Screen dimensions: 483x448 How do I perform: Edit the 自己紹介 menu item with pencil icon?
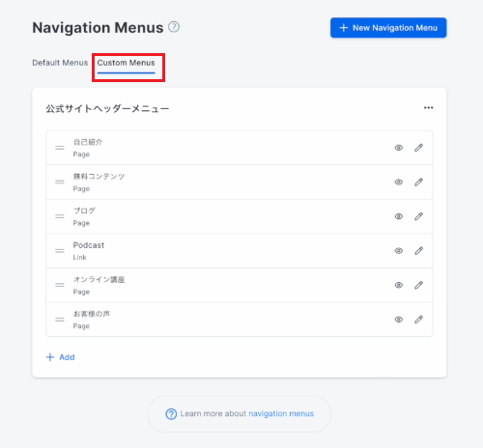point(418,148)
